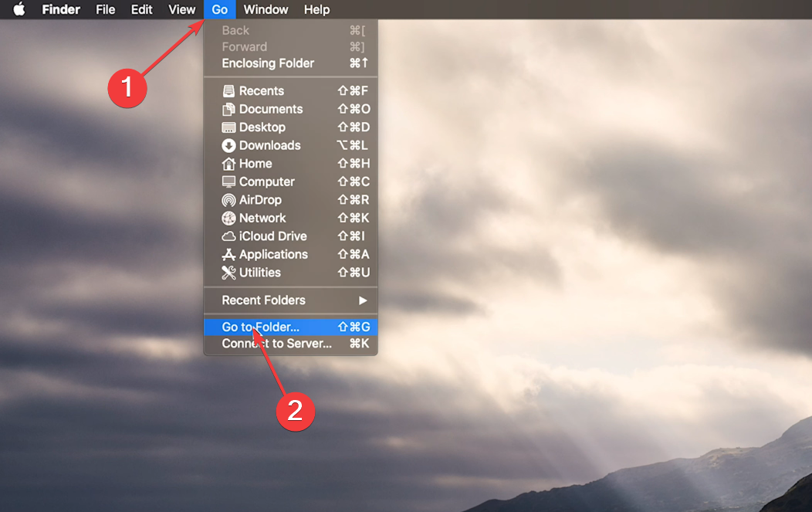Click the Network globe icon

click(x=228, y=218)
